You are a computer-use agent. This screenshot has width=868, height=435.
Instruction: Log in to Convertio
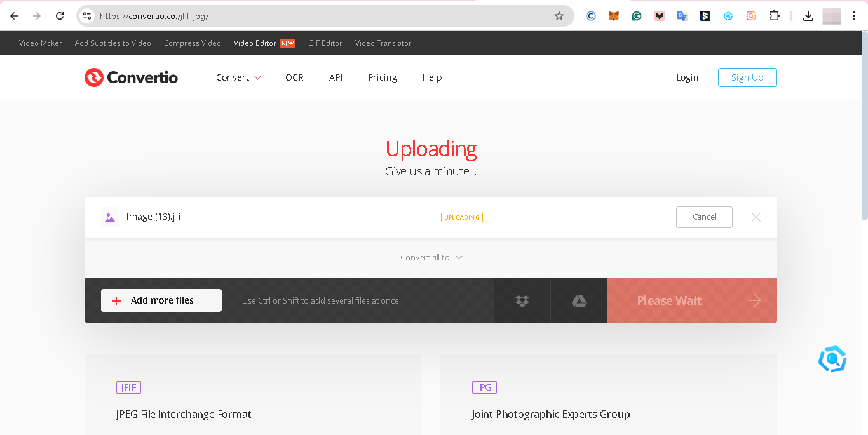[x=687, y=77]
